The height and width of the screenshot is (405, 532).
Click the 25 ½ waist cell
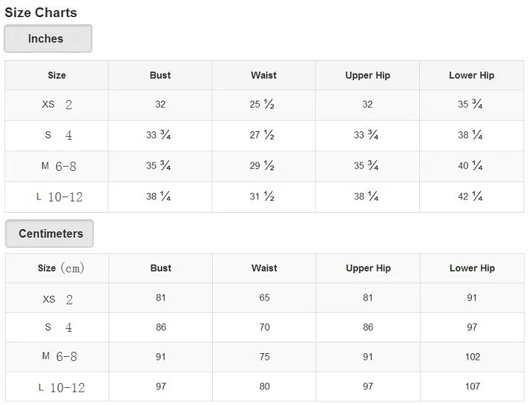click(x=262, y=105)
